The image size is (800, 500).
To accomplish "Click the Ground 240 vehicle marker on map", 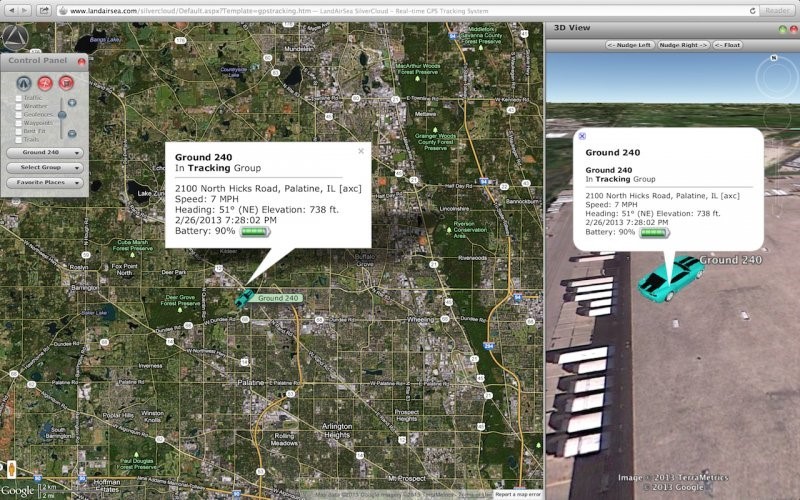I will click(244, 297).
